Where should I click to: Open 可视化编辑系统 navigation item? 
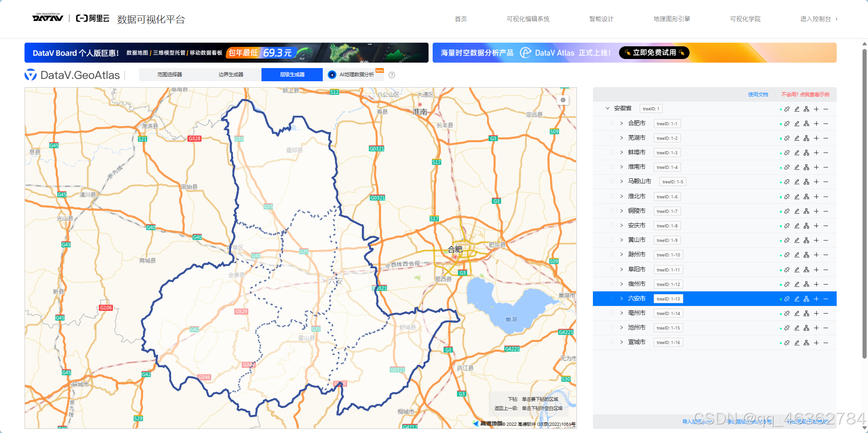[528, 19]
